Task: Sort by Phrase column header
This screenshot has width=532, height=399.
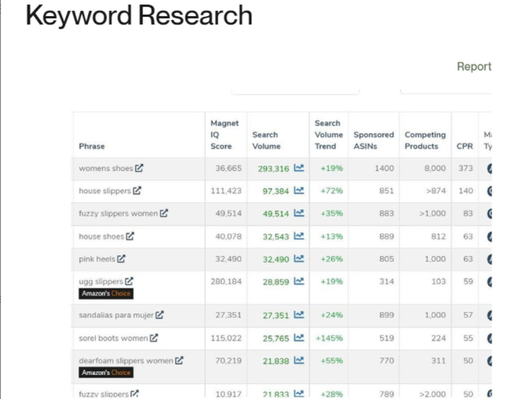Action: coord(92,146)
